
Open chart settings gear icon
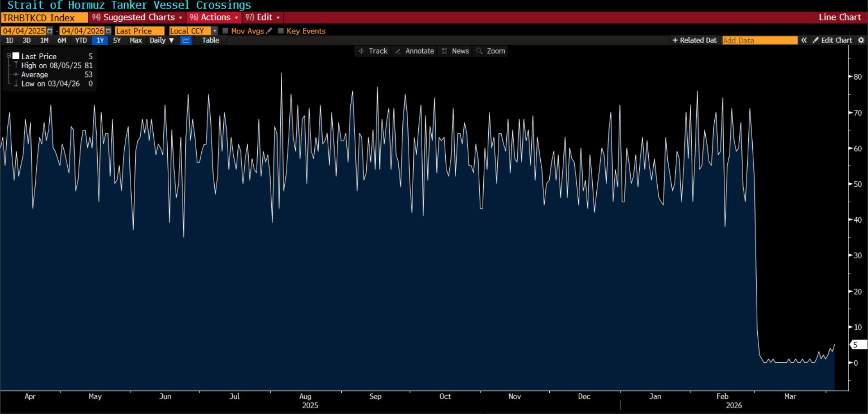[861, 40]
